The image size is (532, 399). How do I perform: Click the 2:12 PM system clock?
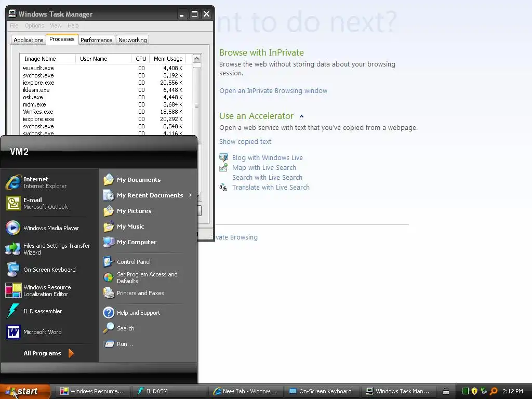coord(512,391)
